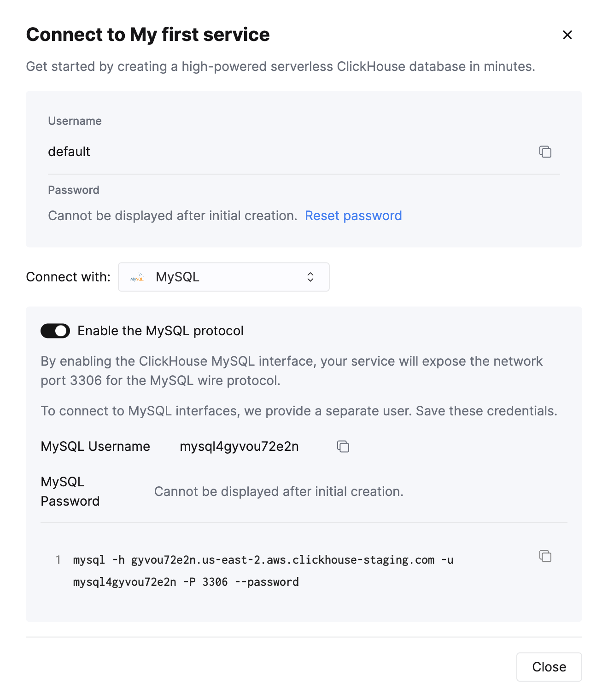Screen dimensions: 608x700
Task: Toggle Enable the MySQL protocol off
Action: coord(55,331)
